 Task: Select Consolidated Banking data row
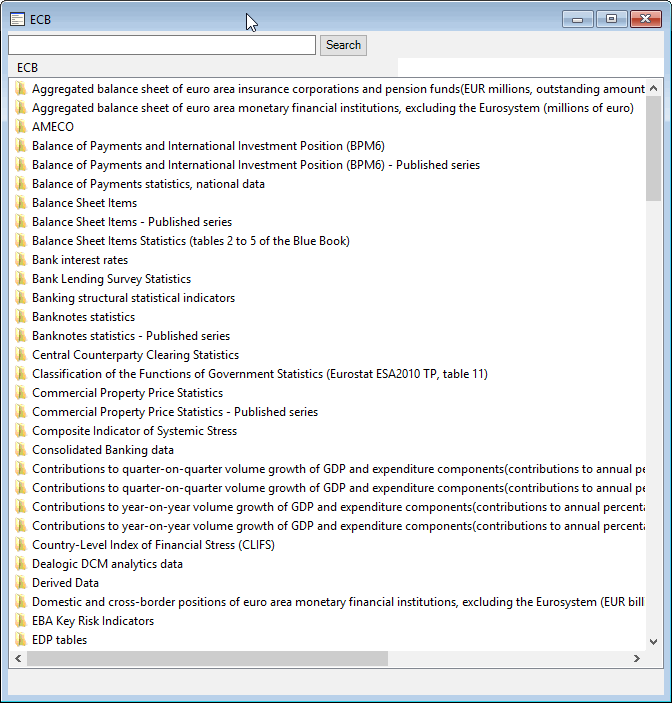pos(103,450)
